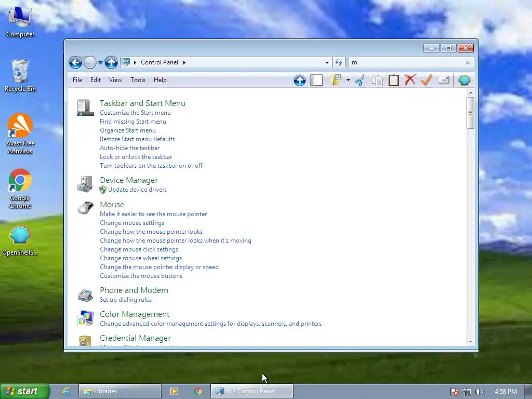The width and height of the screenshot is (532, 399).
Task: Open the Phone and Modem heading
Action: 134,290
